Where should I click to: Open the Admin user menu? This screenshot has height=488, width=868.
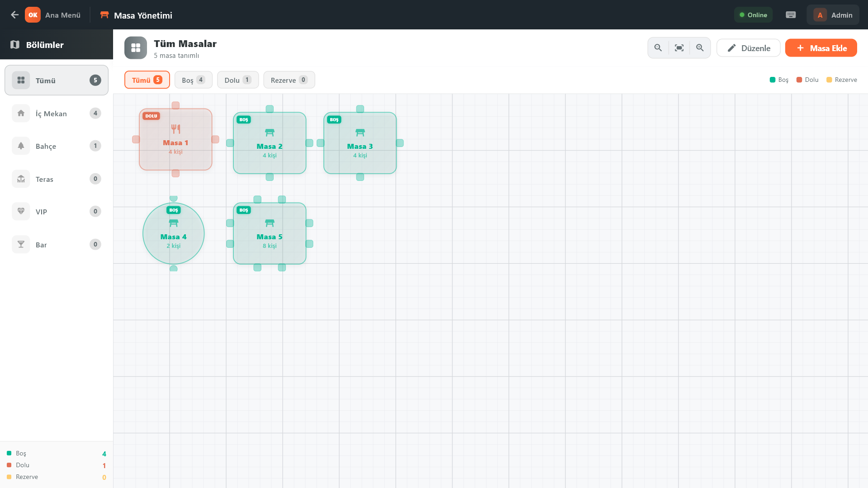click(x=833, y=15)
